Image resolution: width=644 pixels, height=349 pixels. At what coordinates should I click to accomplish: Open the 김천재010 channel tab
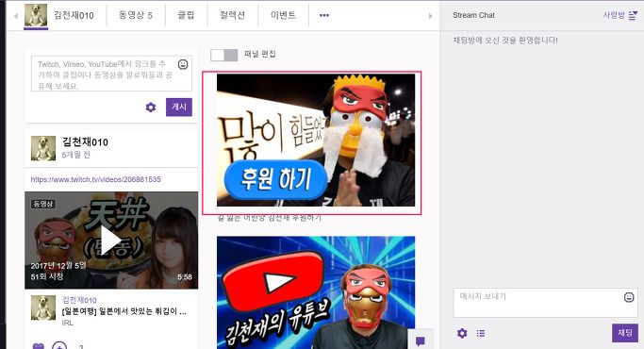[x=74, y=15]
